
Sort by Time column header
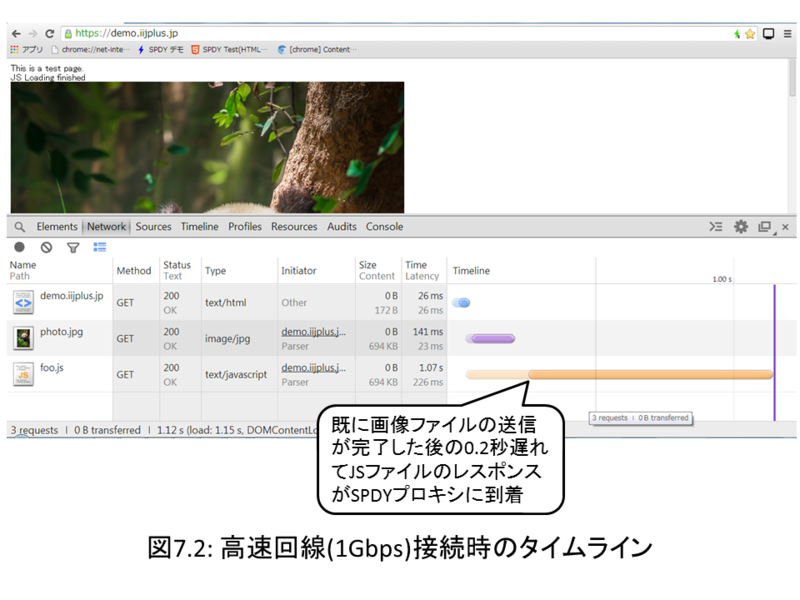tap(424, 270)
